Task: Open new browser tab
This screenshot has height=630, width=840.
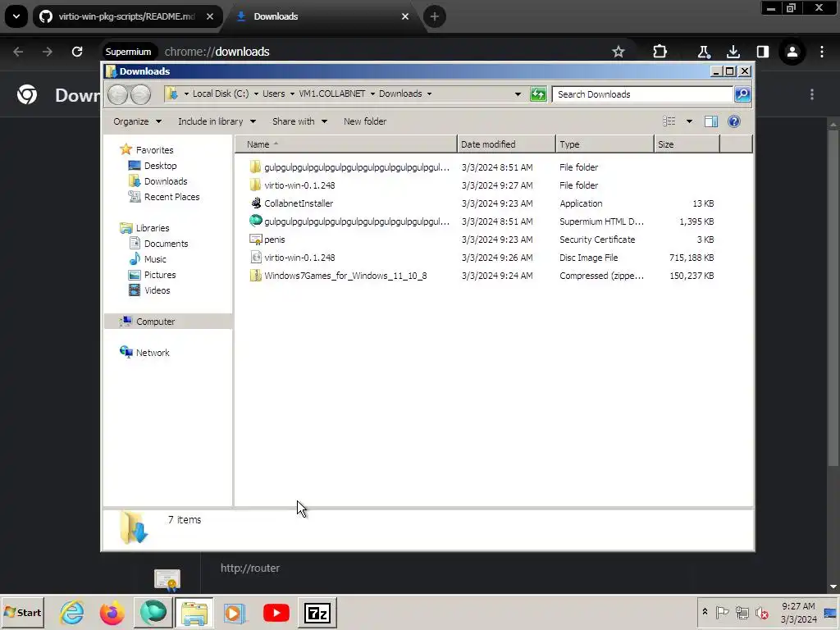Action: [x=435, y=16]
